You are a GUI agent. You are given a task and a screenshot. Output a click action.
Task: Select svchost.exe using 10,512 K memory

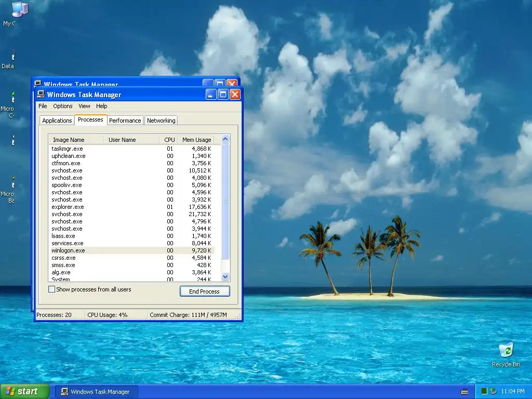click(x=131, y=170)
